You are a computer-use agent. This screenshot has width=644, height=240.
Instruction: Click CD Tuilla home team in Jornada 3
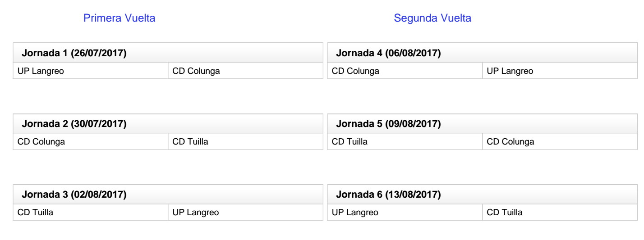36,212
